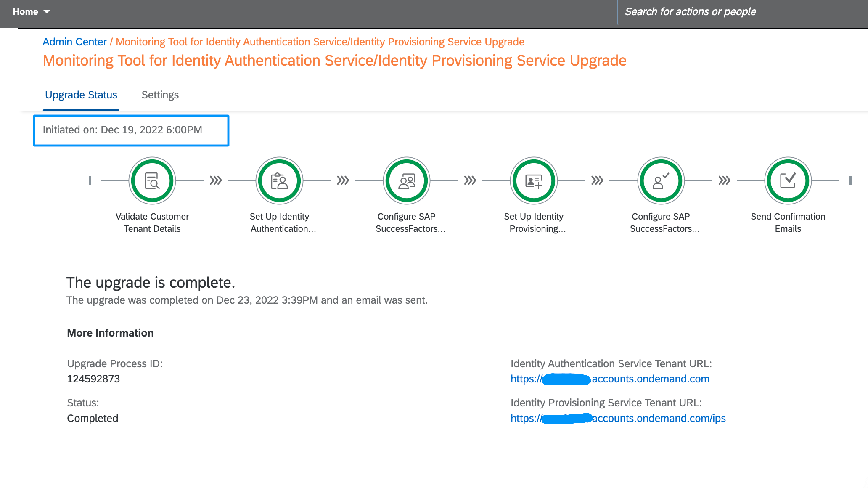Go to Admin Center breadcrumb link
Viewport: 868px width, 488px height.
point(75,42)
